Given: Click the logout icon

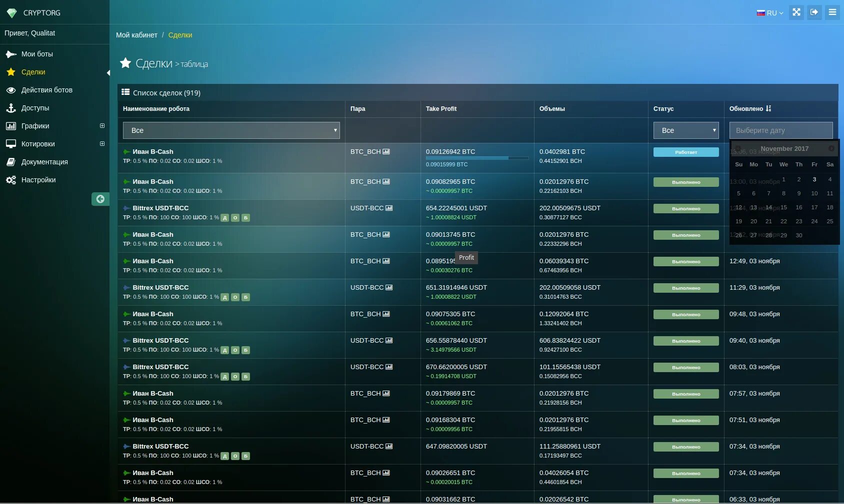Looking at the screenshot, I should click(814, 12).
